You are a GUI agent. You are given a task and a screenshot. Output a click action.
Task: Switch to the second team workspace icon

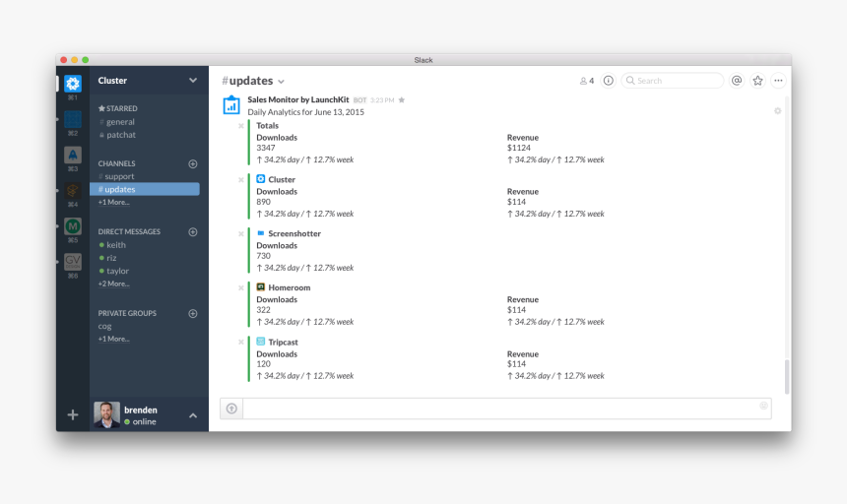pyautogui.click(x=73, y=119)
